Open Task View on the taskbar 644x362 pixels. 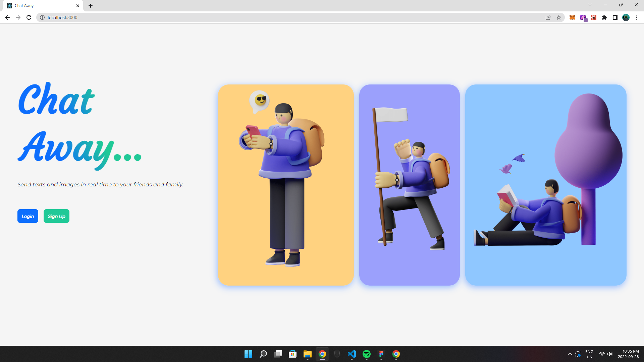point(278,354)
